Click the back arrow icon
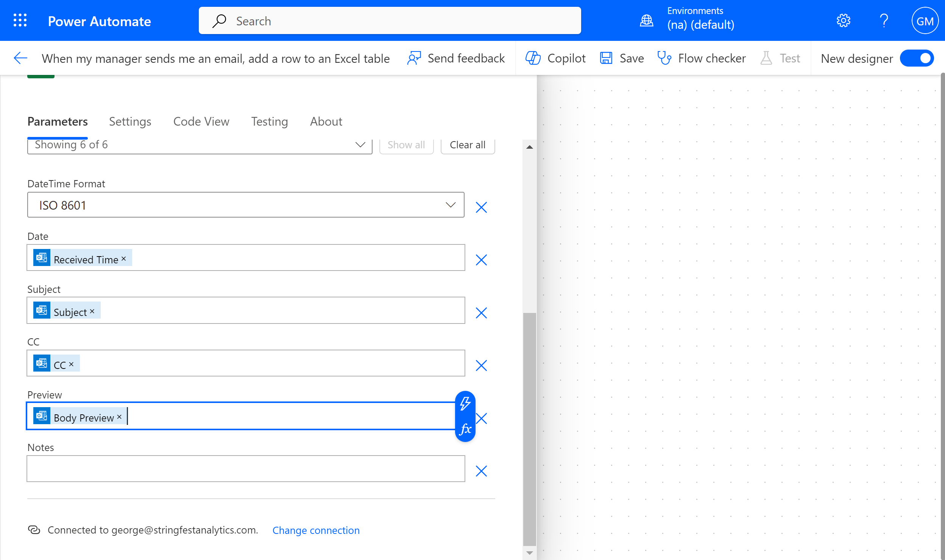This screenshot has width=945, height=560. point(20,58)
